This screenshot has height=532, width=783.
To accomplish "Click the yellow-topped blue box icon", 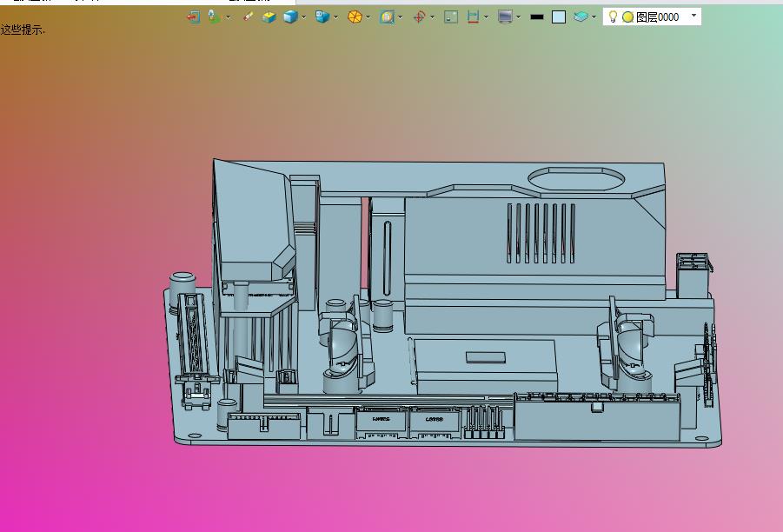I will 269,17.
